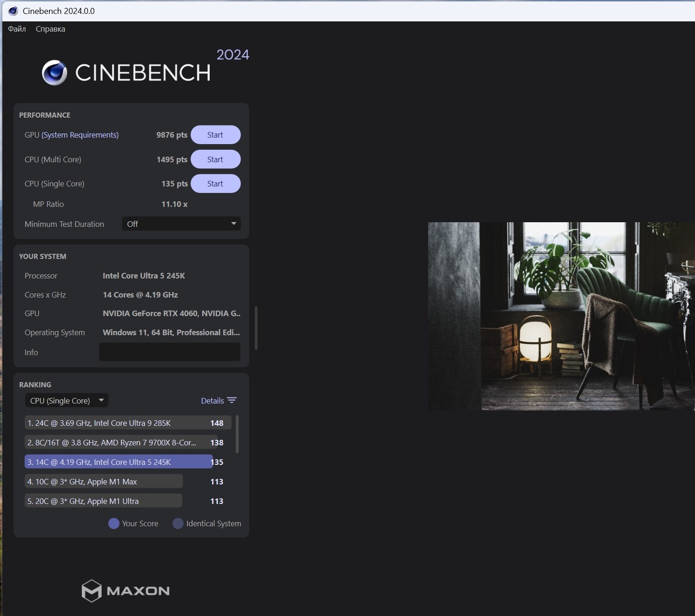
Task: Open the Файл menu
Action: pyautogui.click(x=17, y=29)
